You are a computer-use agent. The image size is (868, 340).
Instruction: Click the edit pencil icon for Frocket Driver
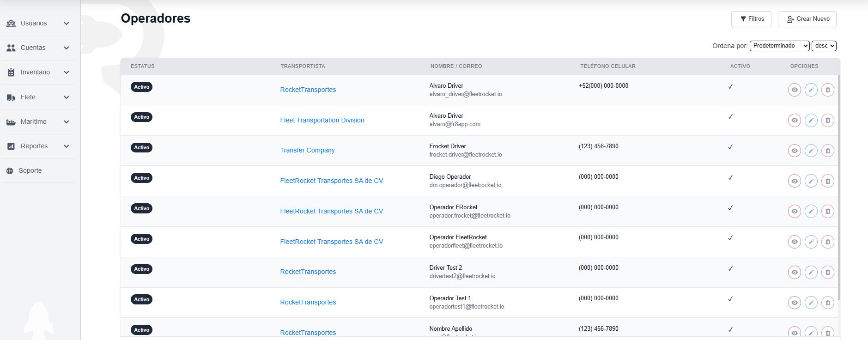(811, 151)
